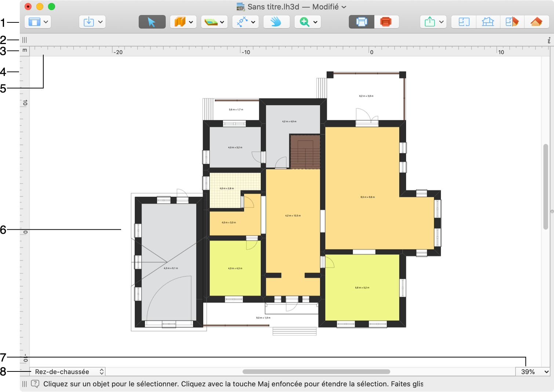Expand the Share options chevron
Screen dimensions: 554x392
click(x=441, y=22)
